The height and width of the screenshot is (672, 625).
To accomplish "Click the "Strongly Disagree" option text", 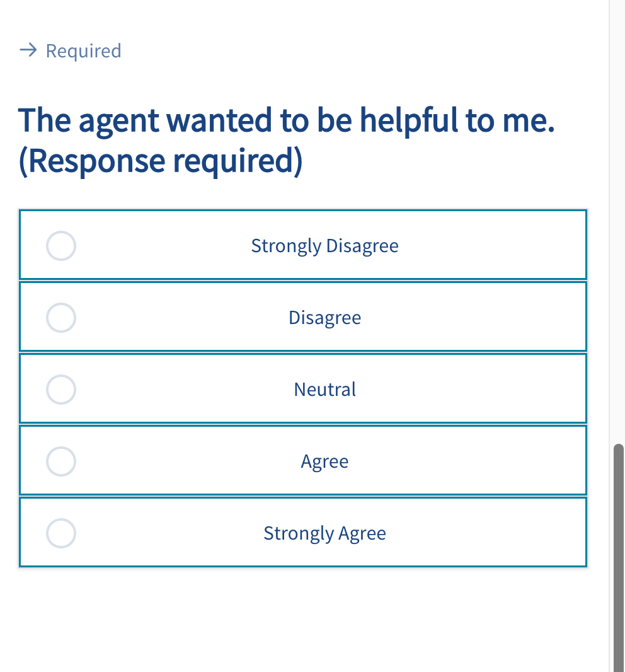I will (x=324, y=245).
